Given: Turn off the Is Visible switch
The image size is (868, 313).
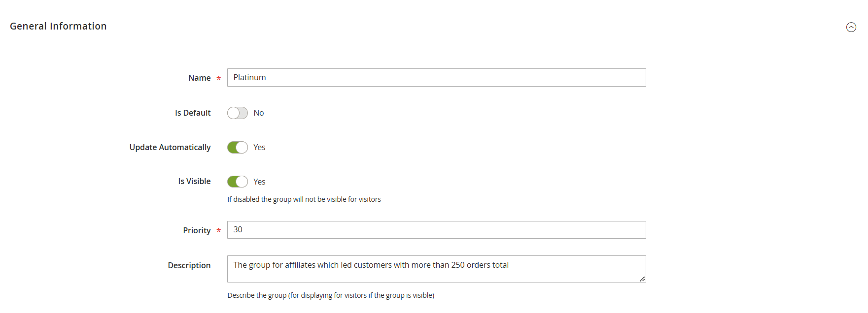Looking at the screenshot, I should (x=237, y=181).
